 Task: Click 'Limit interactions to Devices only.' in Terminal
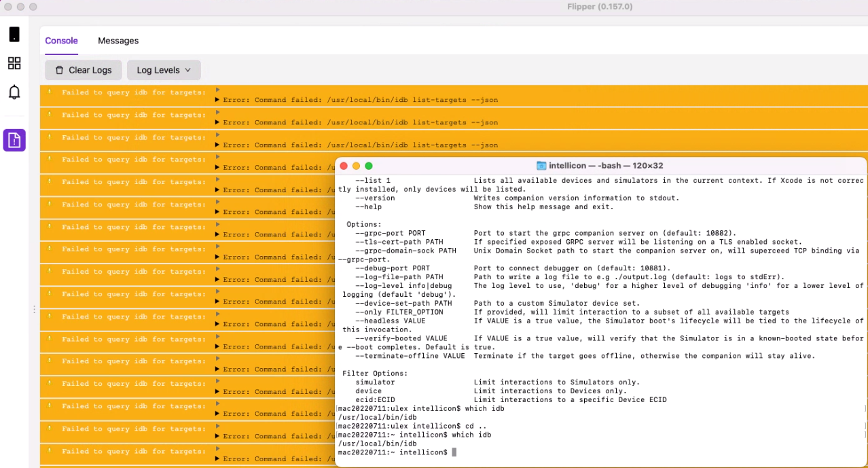(550, 391)
